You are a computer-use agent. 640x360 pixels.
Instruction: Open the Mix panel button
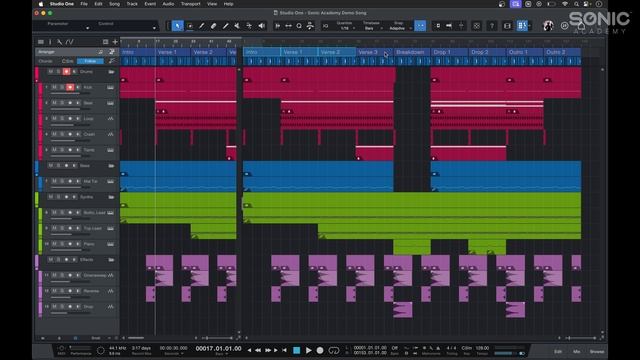click(x=576, y=351)
